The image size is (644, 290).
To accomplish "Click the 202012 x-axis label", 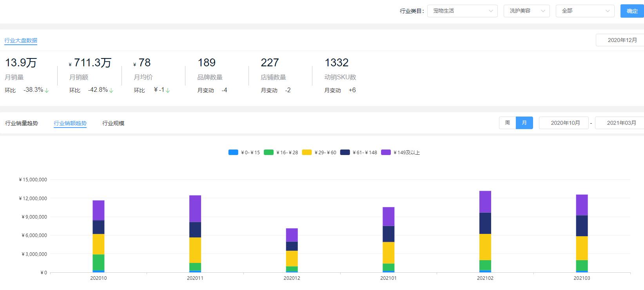I will [x=292, y=278].
